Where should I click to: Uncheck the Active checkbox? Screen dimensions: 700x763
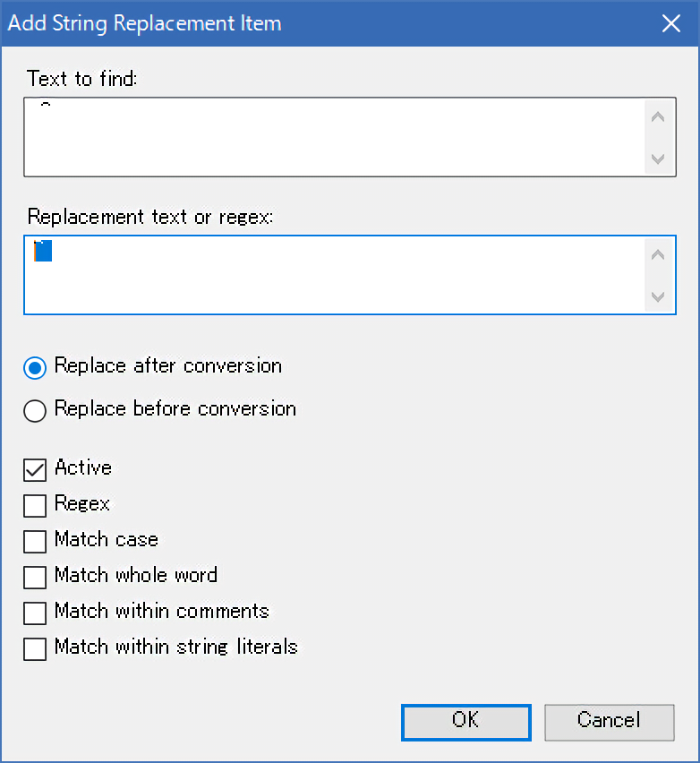click(x=36, y=469)
